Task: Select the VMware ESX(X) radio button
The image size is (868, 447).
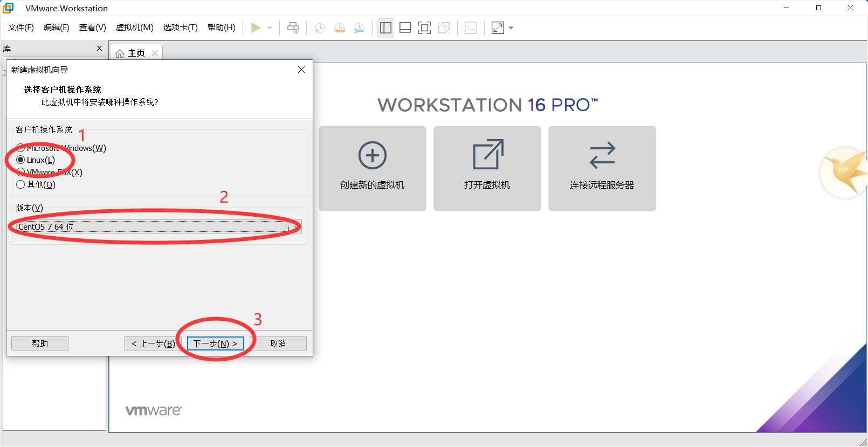Action: pos(20,172)
